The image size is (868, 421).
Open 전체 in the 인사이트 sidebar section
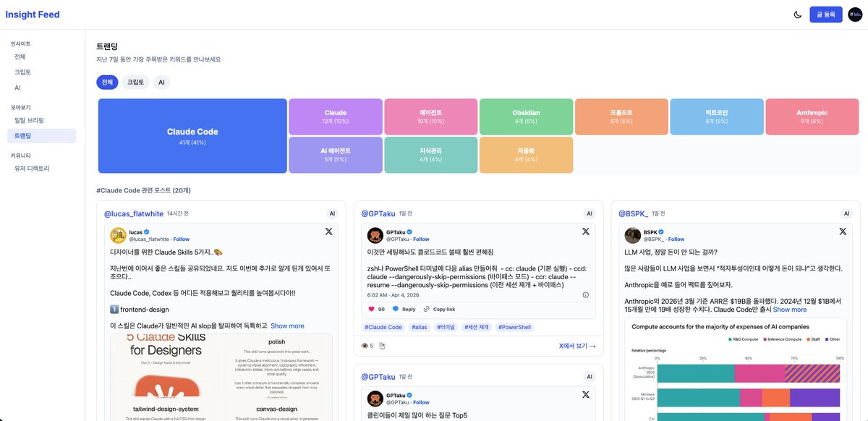pos(43,56)
